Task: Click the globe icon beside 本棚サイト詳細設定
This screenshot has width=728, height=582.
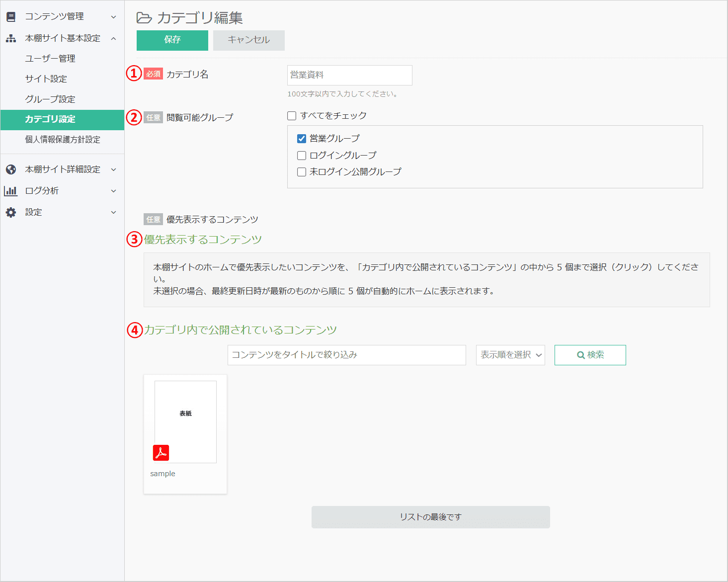Action: 11,169
